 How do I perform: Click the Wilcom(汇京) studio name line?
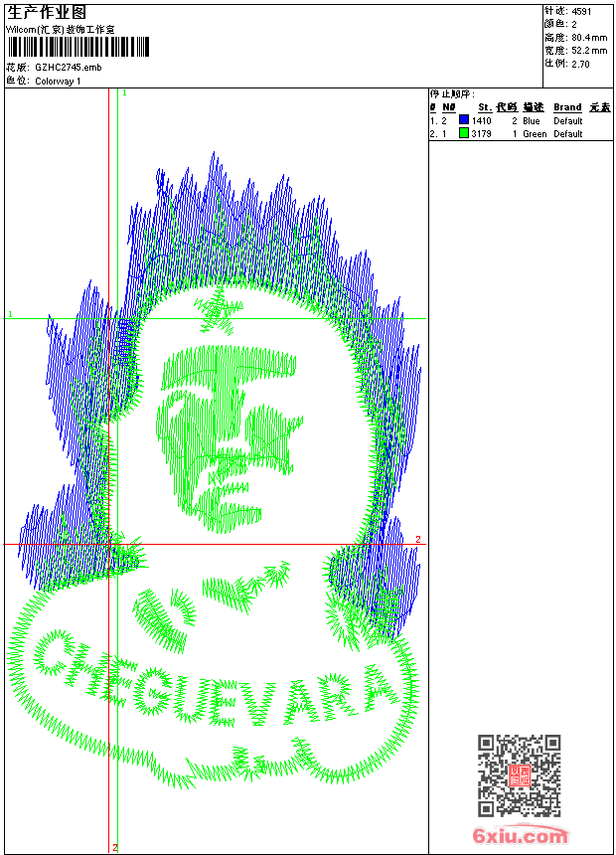[x=61, y=30]
